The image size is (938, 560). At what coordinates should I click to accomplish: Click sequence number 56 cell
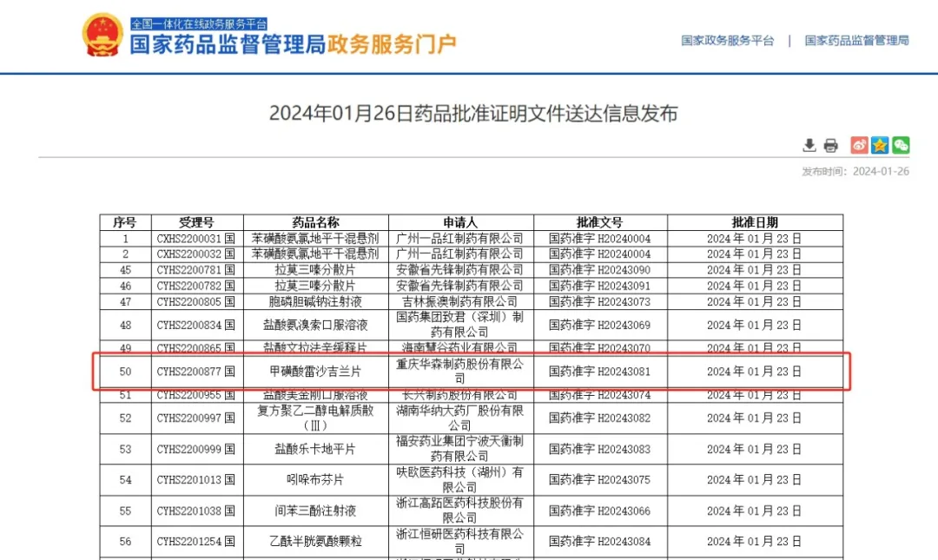pyautogui.click(x=126, y=542)
